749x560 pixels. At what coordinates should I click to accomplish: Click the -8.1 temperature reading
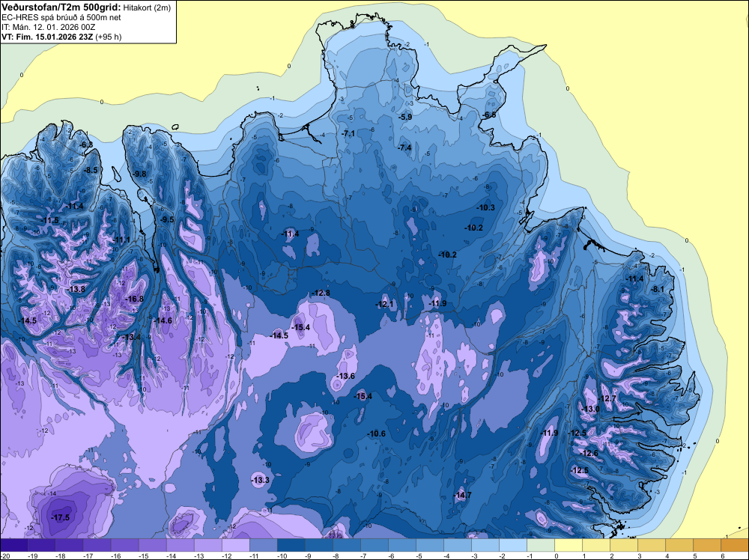pyautogui.click(x=658, y=289)
